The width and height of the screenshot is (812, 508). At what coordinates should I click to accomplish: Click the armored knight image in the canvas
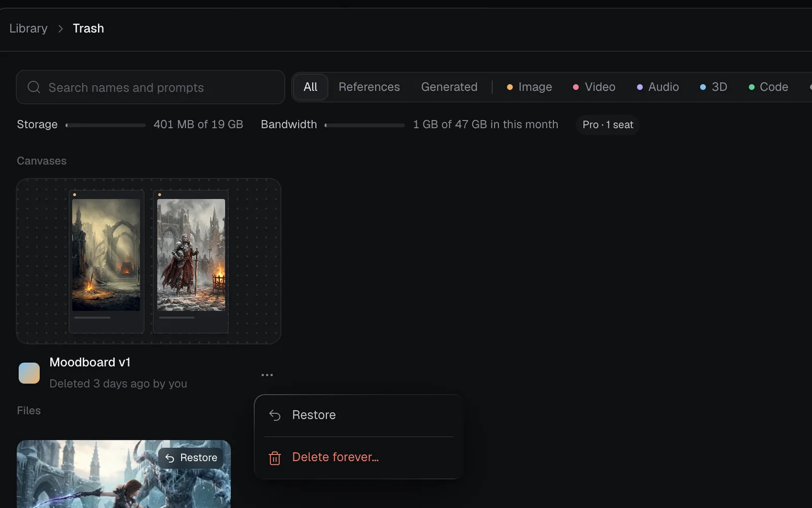191,255
